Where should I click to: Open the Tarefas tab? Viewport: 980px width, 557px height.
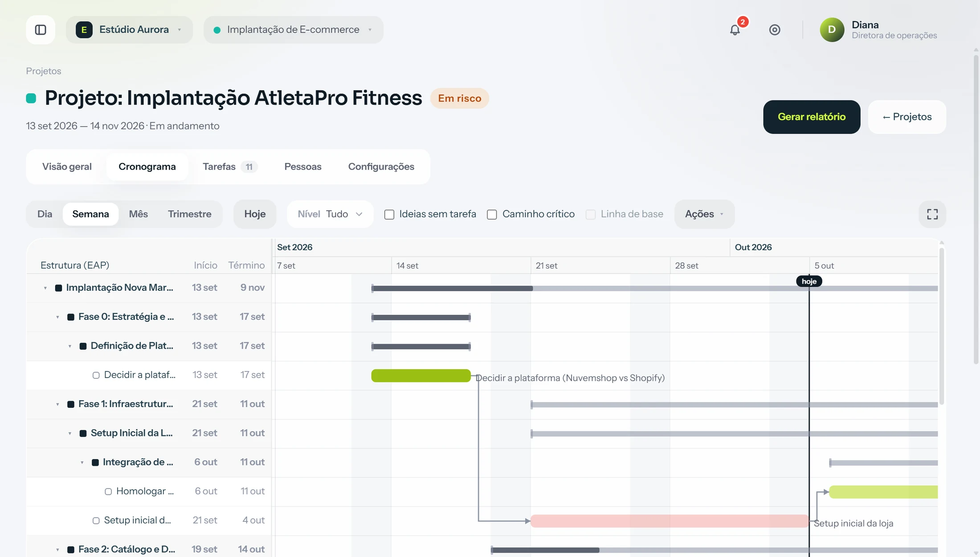pos(230,167)
